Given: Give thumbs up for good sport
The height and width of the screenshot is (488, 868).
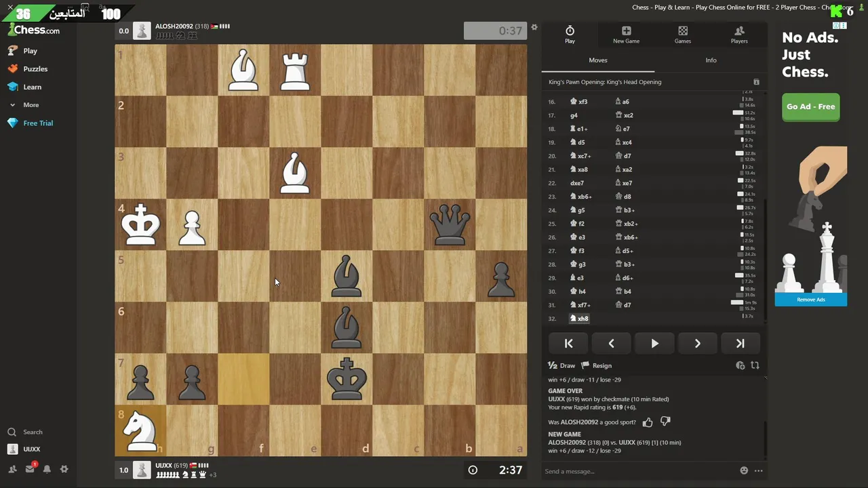Looking at the screenshot, I should pos(648,422).
